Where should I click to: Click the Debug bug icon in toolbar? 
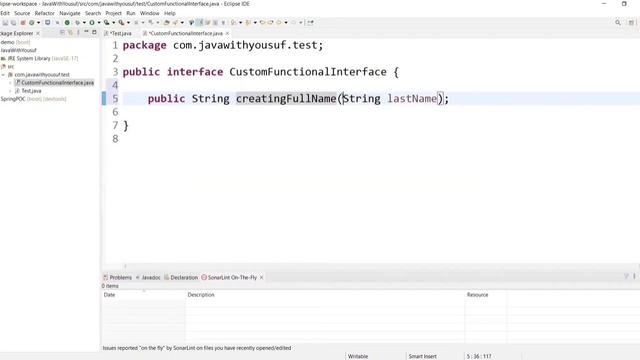(77, 23)
